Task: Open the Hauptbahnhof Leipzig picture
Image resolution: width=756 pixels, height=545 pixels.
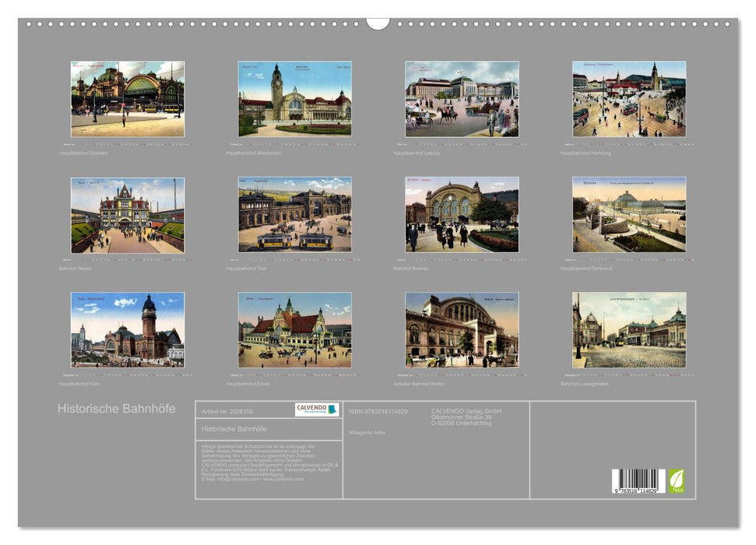Action: [x=462, y=99]
